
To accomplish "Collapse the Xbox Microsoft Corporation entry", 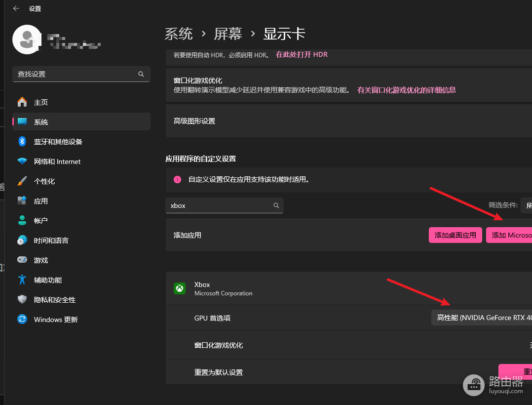I will pyautogui.click(x=349, y=288).
